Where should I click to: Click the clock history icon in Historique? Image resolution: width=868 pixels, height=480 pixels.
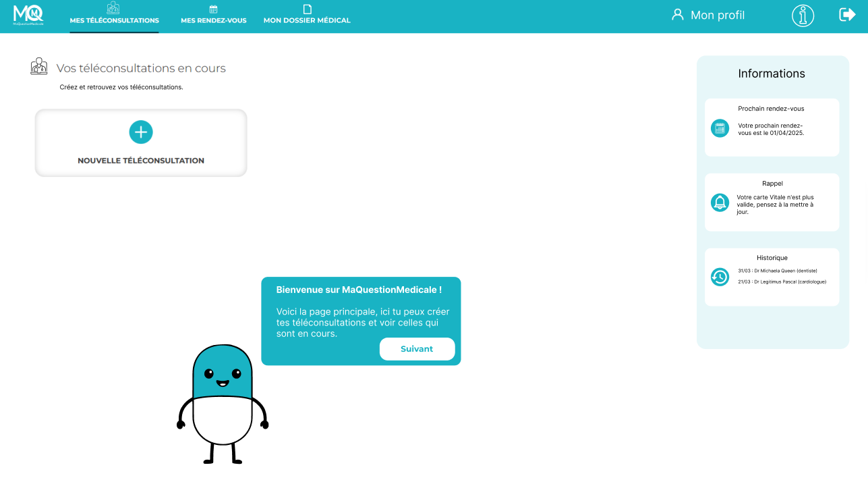pyautogui.click(x=720, y=277)
